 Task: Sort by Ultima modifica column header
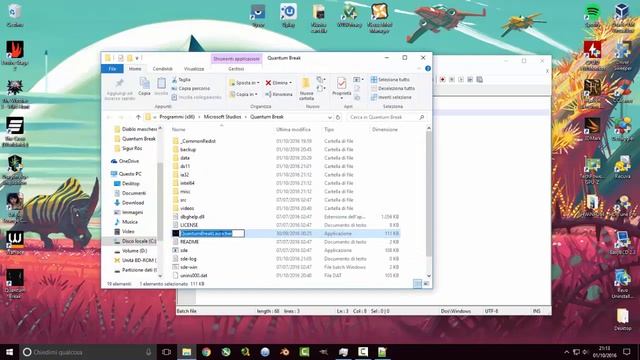click(293, 129)
